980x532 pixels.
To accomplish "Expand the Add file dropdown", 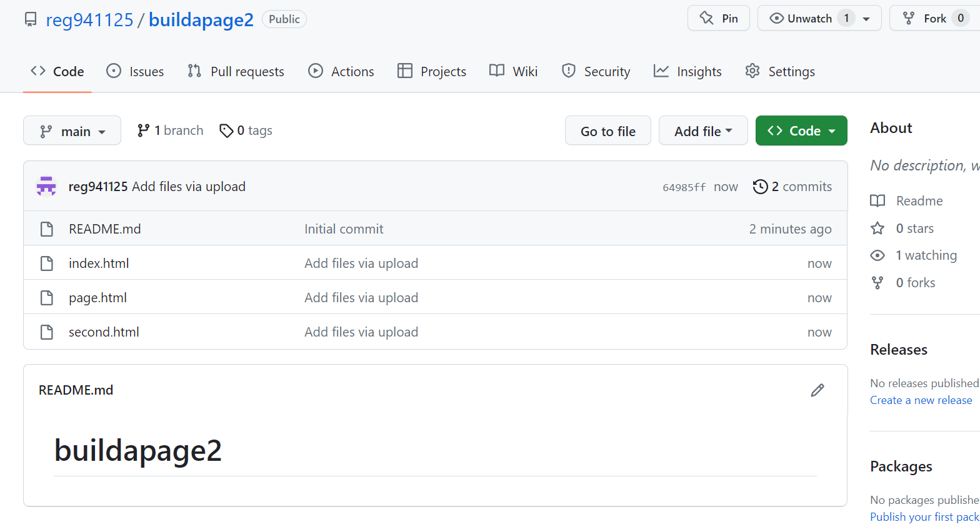I will pyautogui.click(x=703, y=131).
